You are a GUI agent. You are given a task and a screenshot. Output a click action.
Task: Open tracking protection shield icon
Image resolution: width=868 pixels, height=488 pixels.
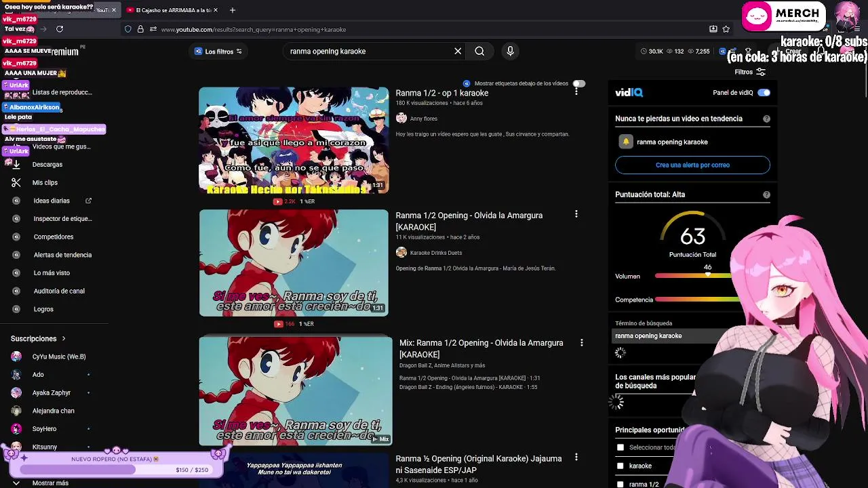127,29
